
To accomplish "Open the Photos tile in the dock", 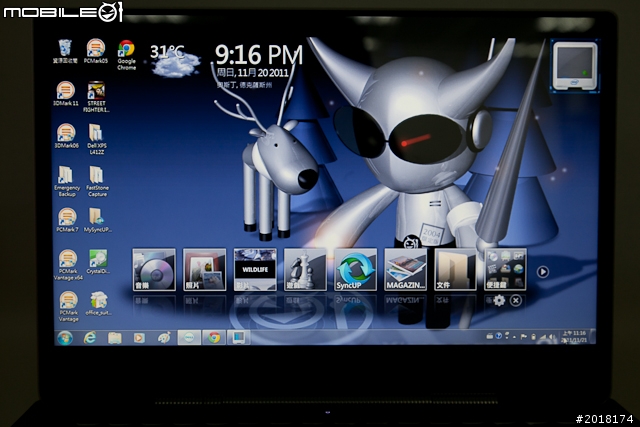I will click(x=204, y=269).
